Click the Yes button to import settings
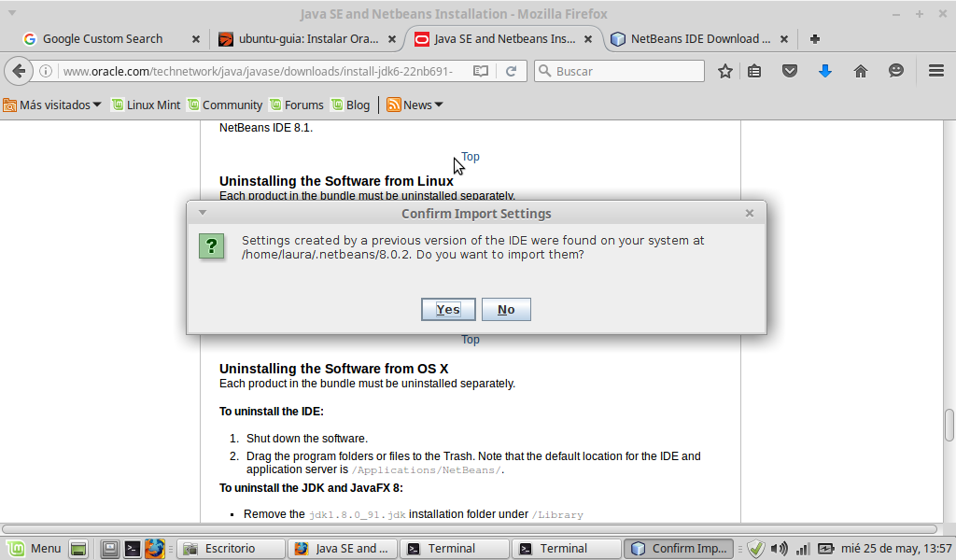The height and width of the screenshot is (560, 956). [448, 310]
